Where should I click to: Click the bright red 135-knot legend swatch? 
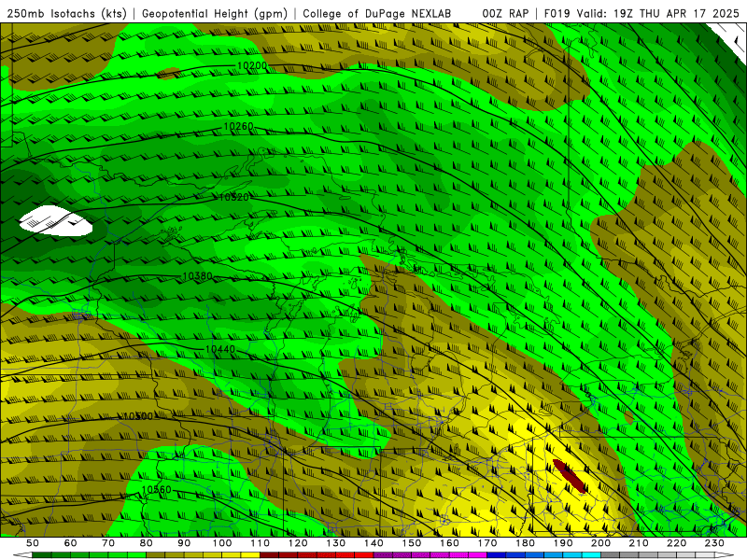pos(364,554)
